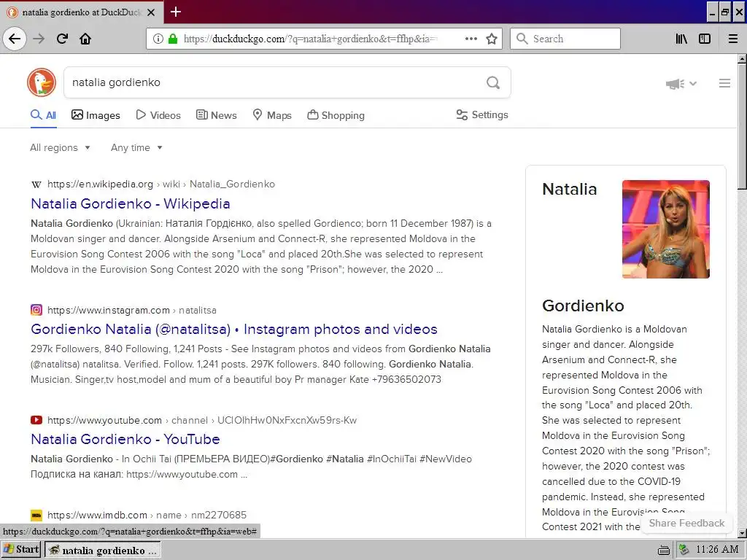Bookmark this page with the star icon
Screen dimensions: 747x560
(492, 39)
